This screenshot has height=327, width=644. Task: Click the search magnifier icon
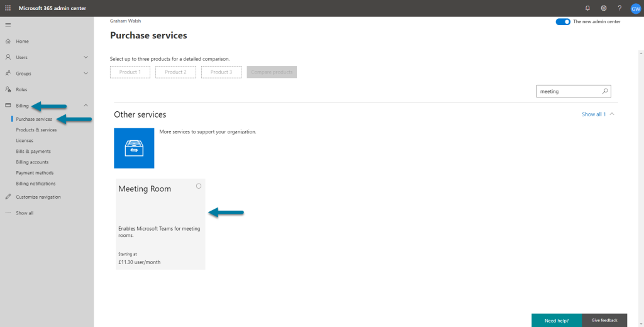(x=605, y=92)
